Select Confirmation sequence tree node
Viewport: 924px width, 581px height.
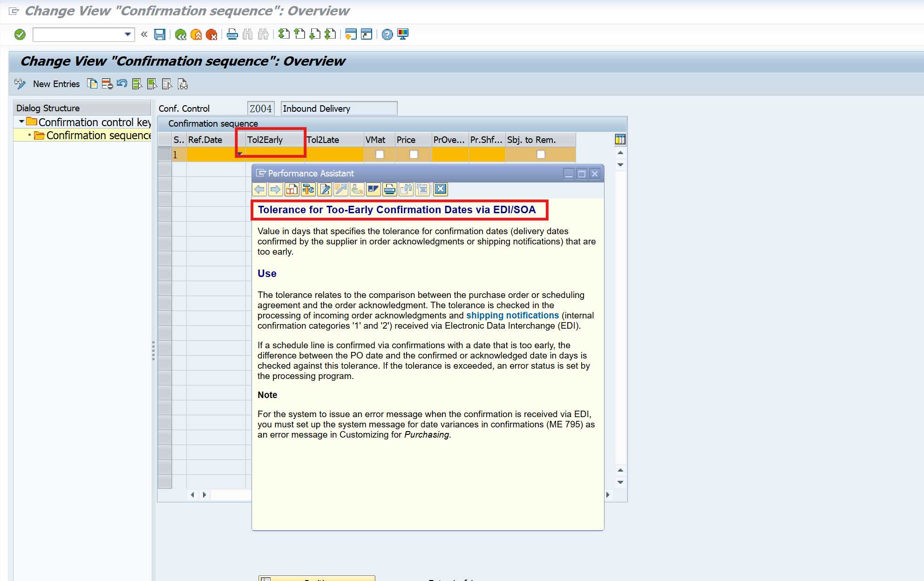point(98,135)
